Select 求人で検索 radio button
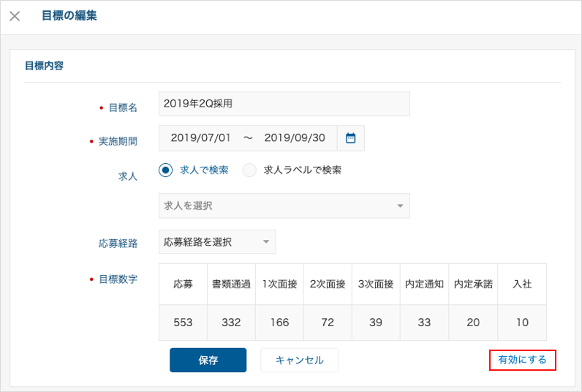Screen dimensions: 582x392 point(165,170)
